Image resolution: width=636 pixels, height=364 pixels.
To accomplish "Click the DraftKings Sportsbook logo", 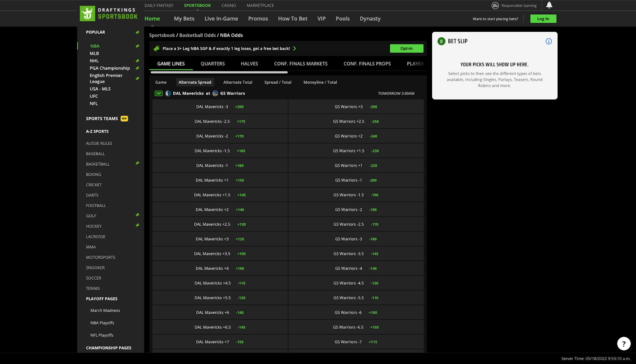I will (x=109, y=14).
